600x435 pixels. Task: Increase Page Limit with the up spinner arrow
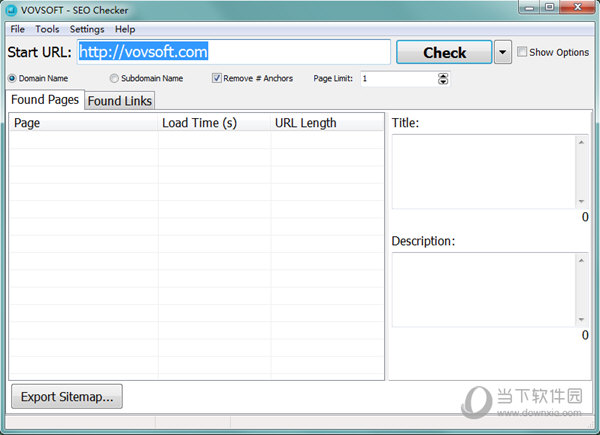point(443,76)
